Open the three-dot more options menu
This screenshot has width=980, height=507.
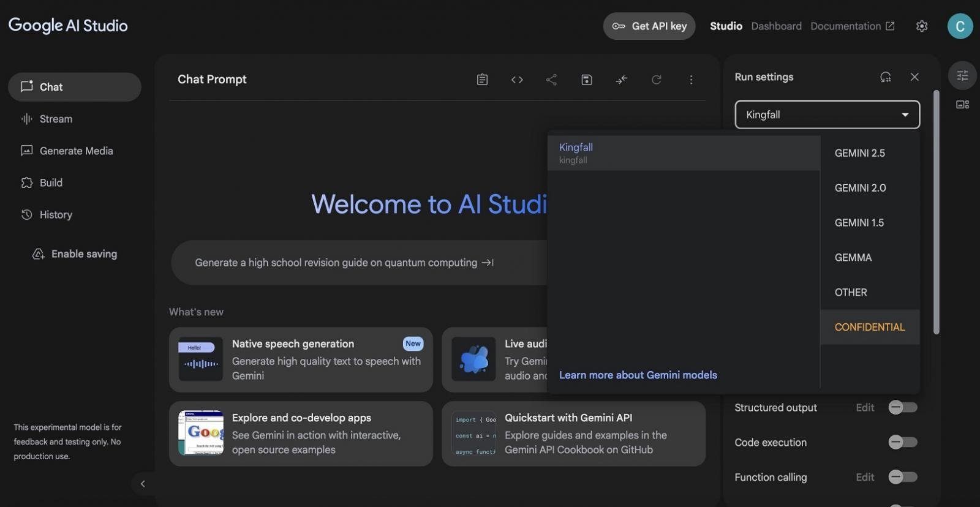pos(691,80)
